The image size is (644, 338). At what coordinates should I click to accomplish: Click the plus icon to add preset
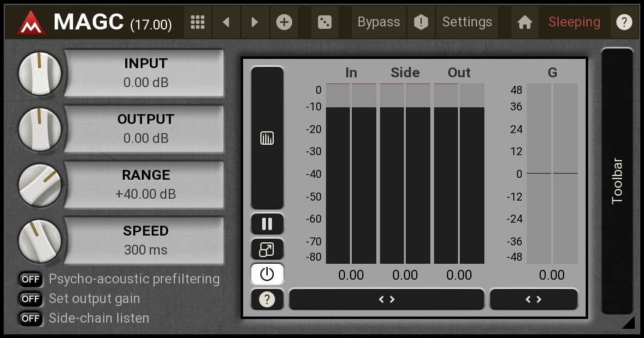click(284, 23)
